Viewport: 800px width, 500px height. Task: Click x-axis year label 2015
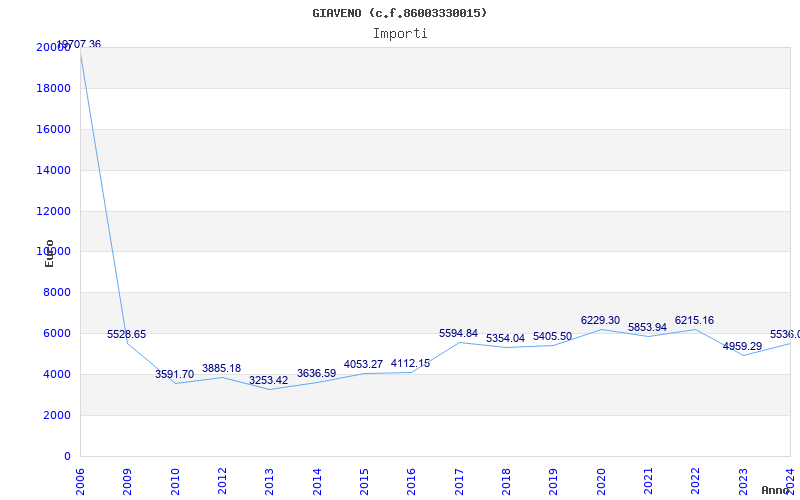click(364, 482)
